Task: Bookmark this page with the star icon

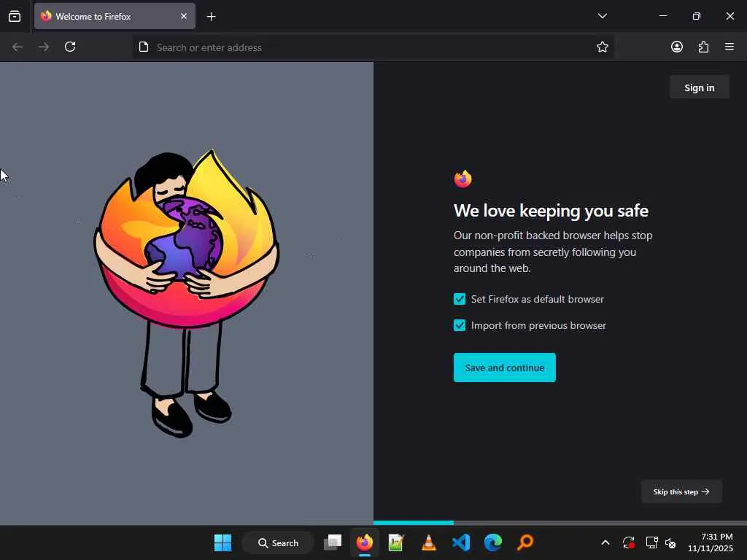Action: (602, 47)
